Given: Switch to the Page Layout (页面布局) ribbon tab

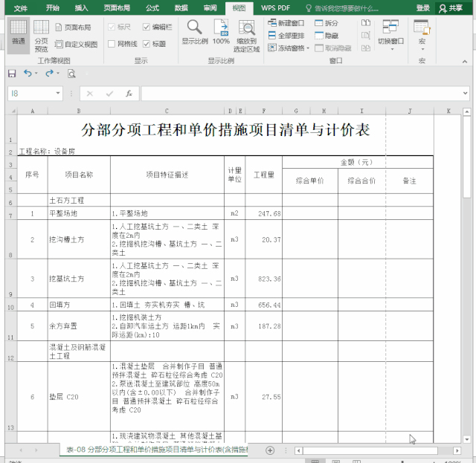Looking at the screenshot, I should point(117,8).
